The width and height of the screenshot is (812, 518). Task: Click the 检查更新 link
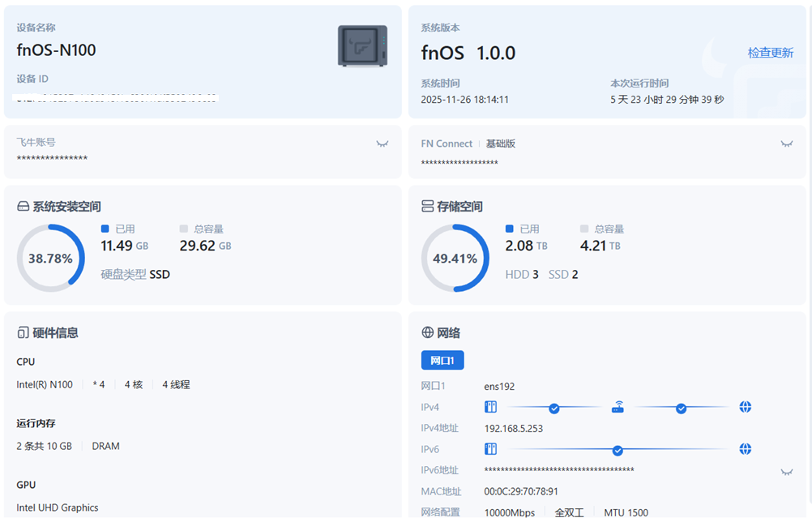[770, 53]
